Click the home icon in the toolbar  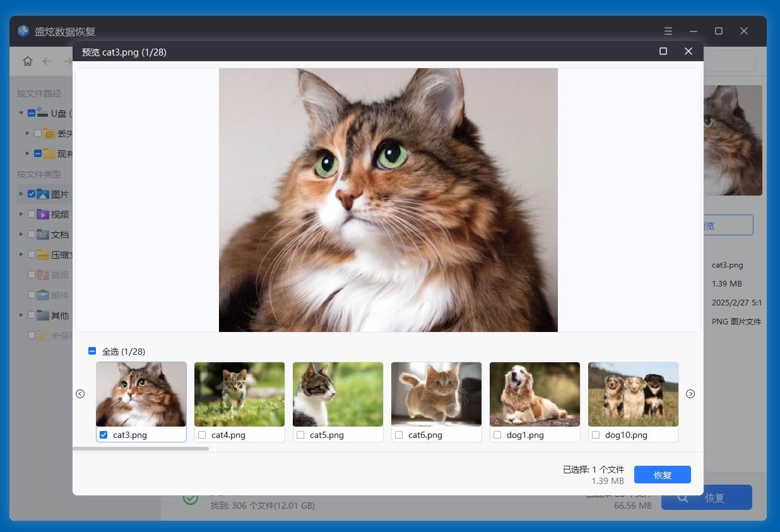[x=28, y=61]
